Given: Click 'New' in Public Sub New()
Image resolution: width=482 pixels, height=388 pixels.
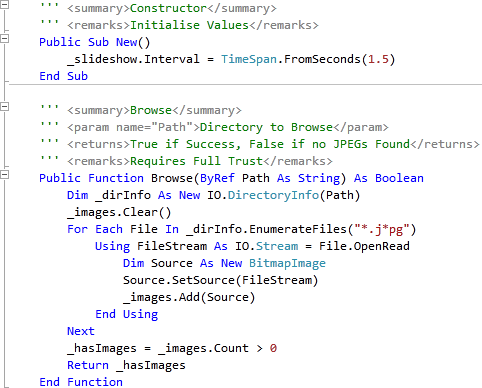Looking at the screenshot, I should click(x=126, y=42).
